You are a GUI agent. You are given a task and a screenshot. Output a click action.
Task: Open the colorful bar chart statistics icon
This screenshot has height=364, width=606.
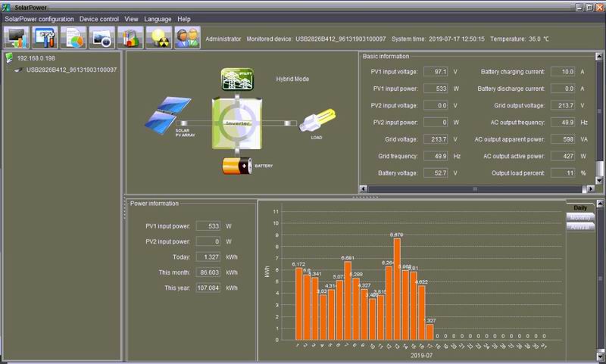130,38
